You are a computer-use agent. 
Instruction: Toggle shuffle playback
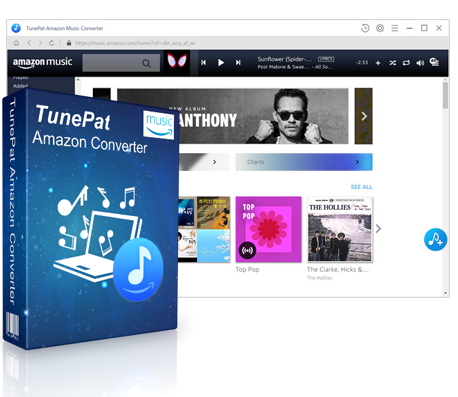tap(392, 63)
